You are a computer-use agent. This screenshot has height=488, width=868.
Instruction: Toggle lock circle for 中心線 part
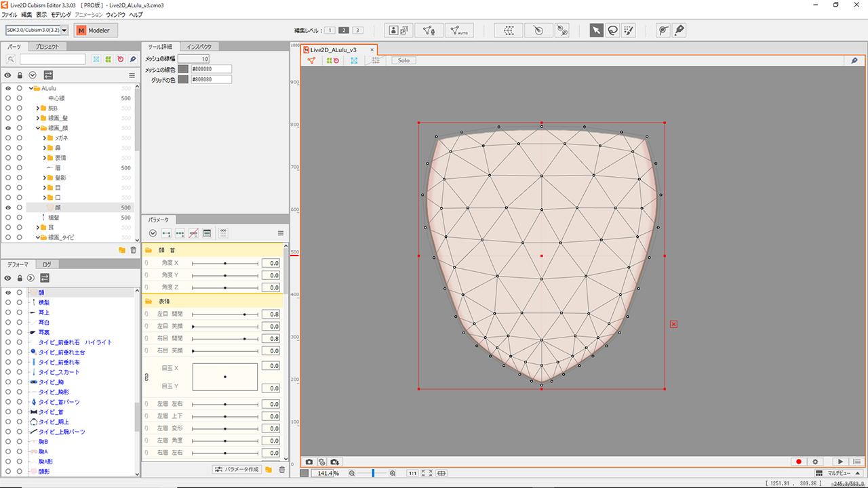pyautogui.click(x=20, y=98)
